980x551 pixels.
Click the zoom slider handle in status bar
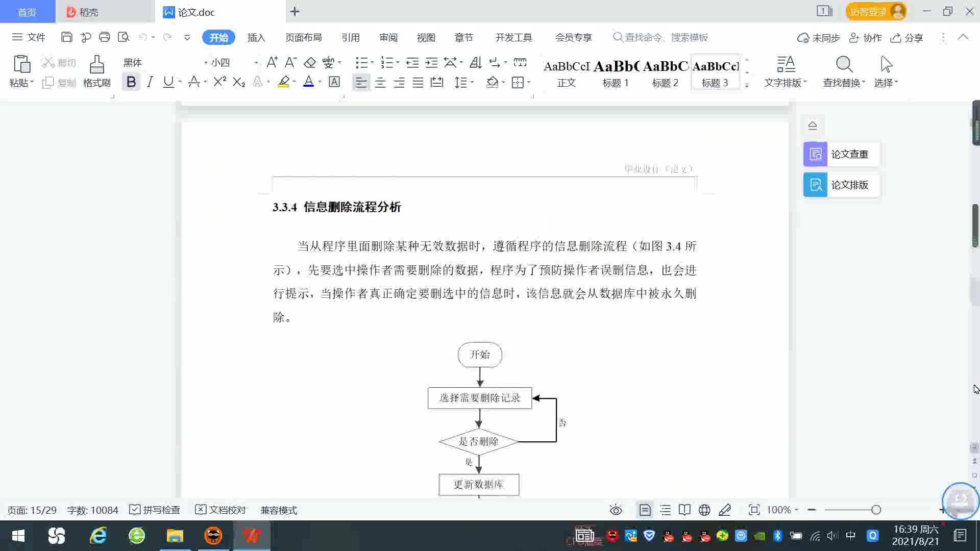pyautogui.click(x=876, y=510)
